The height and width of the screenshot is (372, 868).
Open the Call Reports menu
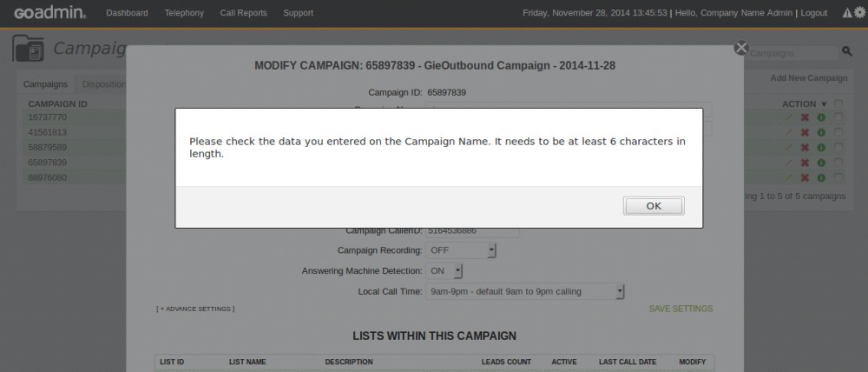244,13
